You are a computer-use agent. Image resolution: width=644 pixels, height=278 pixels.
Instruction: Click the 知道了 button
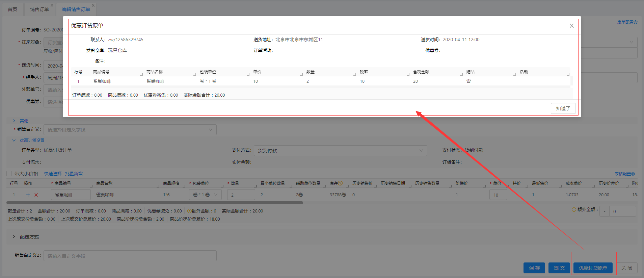563,108
